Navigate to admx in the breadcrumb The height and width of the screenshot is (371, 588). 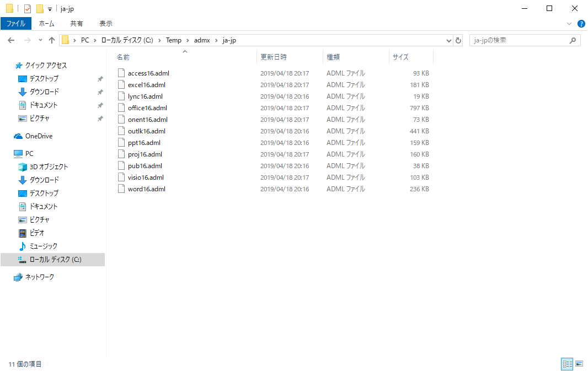202,40
